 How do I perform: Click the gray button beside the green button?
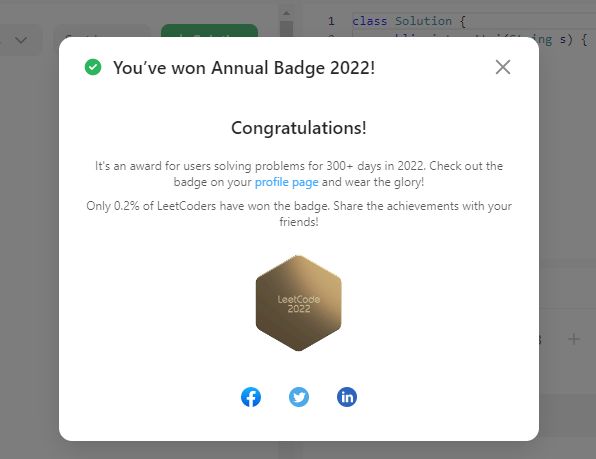[x=102, y=31]
